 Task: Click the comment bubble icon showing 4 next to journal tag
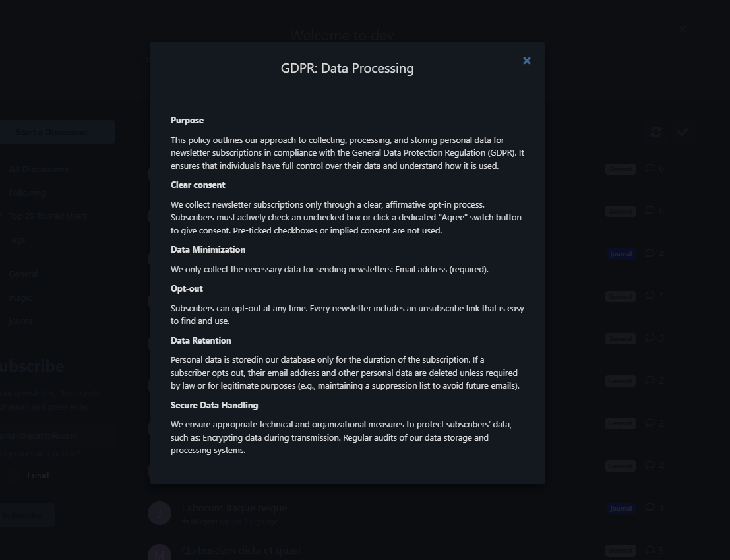tap(650, 253)
